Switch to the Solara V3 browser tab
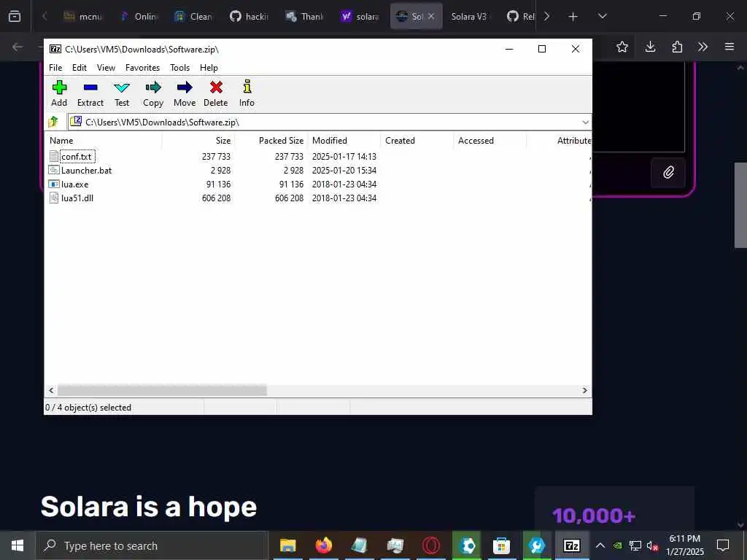Viewport: 747px width, 560px height. [469, 16]
